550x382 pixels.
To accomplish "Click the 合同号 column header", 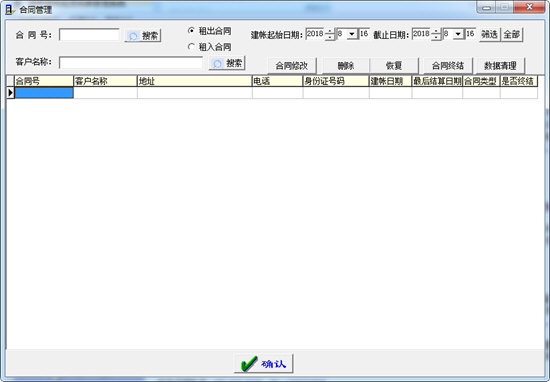I will click(44, 81).
